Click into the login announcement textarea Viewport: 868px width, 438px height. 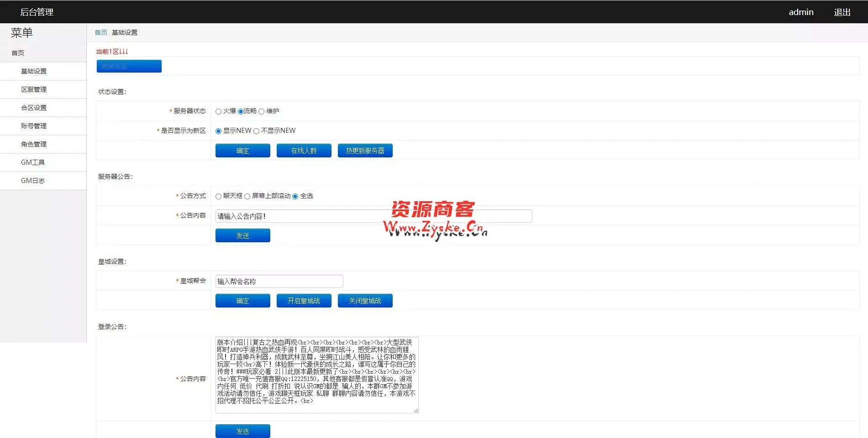tap(317, 375)
